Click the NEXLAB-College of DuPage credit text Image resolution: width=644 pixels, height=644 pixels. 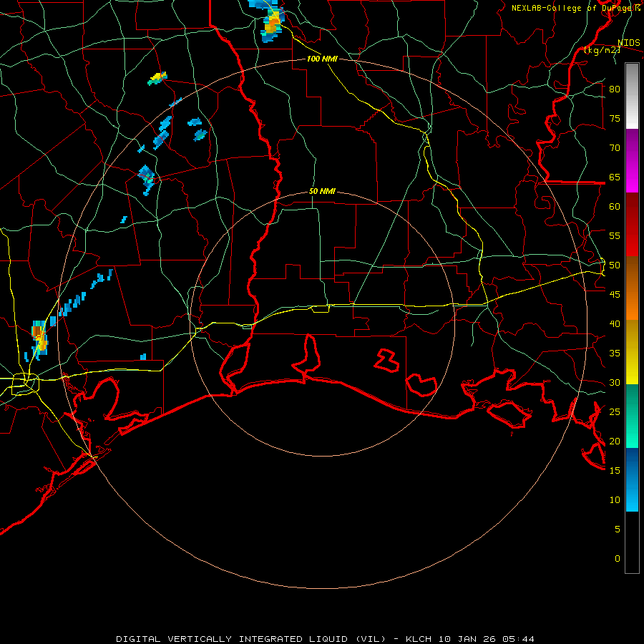click(576, 8)
